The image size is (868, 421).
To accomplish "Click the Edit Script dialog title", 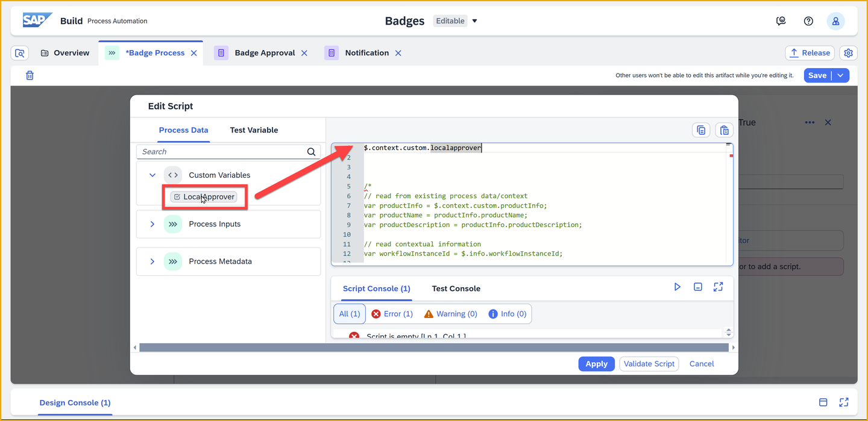I will (x=171, y=106).
